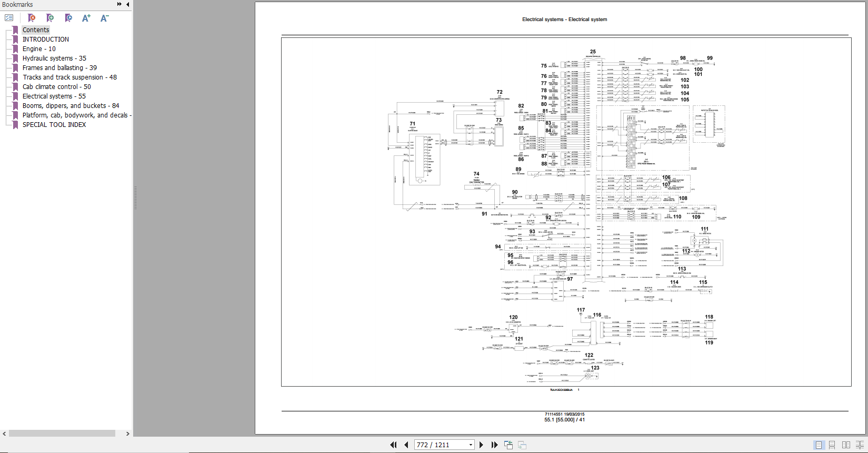This screenshot has height=453, width=868.
Task: Toggle two-page facing view
Action: pos(846,445)
